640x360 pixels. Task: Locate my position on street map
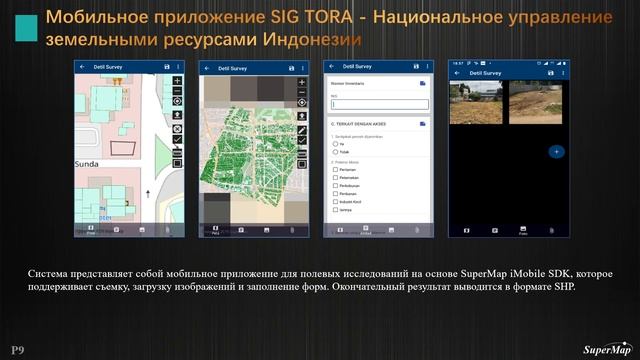[x=177, y=101]
